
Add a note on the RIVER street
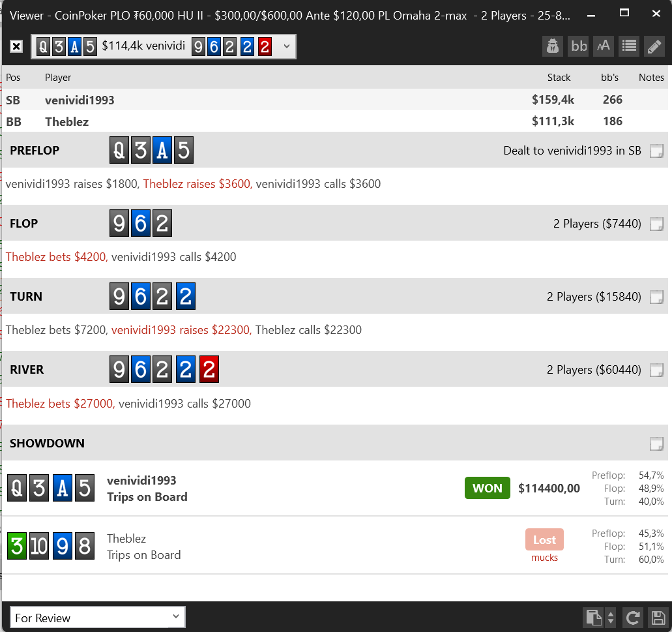(x=656, y=370)
